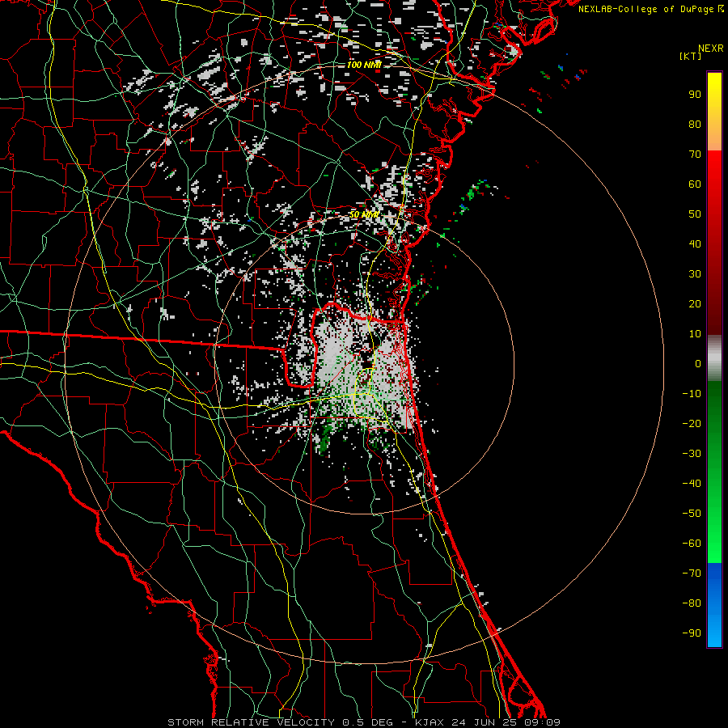Click the 60 value on the velocity scale
This screenshot has height=728, width=728.
(x=695, y=184)
